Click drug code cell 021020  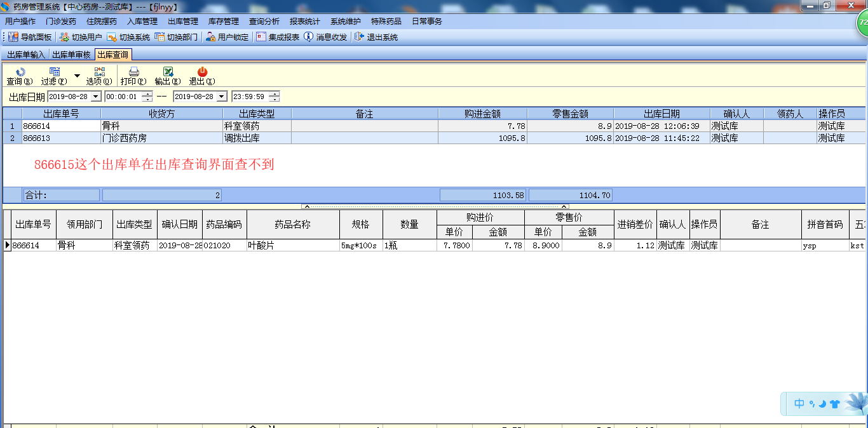tap(224, 245)
